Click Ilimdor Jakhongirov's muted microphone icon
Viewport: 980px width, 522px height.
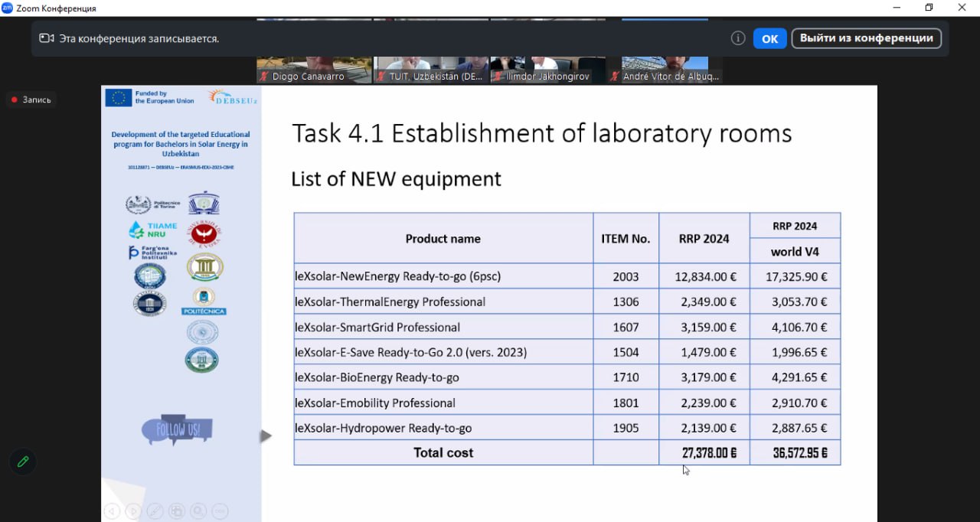tap(497, 77)
